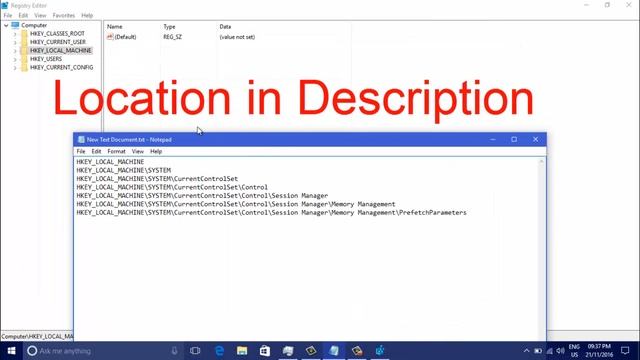This screenshot has height=360, width=640.
Task: Click the line ending with \Control
Action: click(x=172, y=187)
